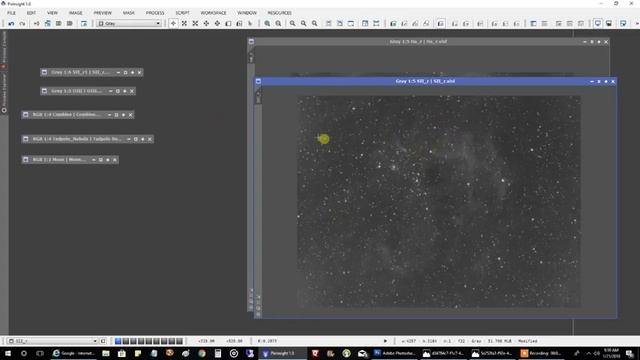Switch to the second workspace button
The width and height of the screenshot is (640, 360).
(x=126, y=341)
